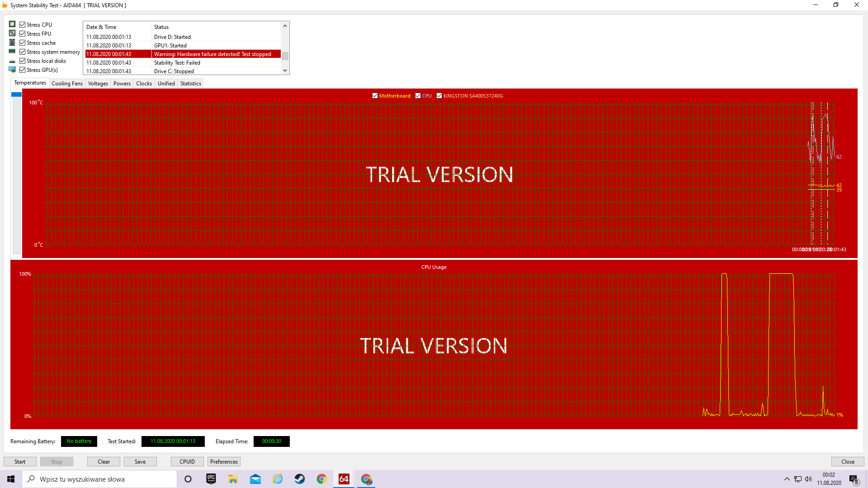Click the vertical graph slider at left
The image size is (868, 488).
[16, 94]
